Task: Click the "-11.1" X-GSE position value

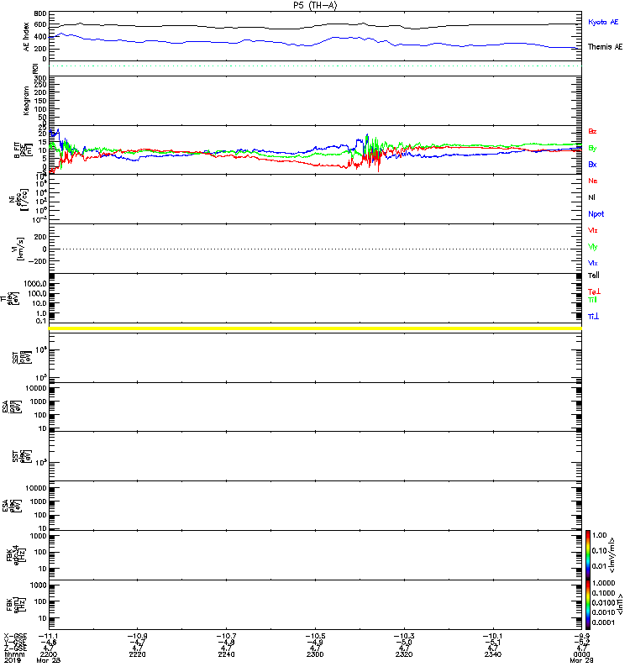Action: [49, 637]
